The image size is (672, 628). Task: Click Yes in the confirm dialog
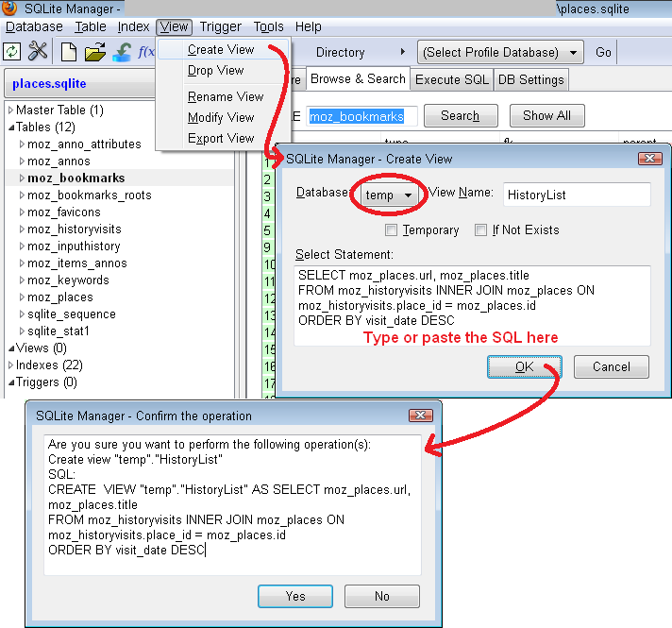tap(295, 596)
